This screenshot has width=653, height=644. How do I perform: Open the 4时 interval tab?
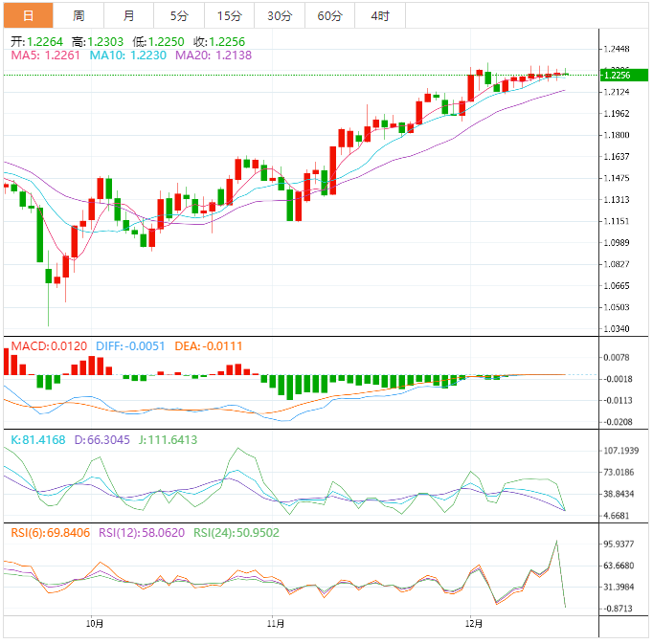380,16
